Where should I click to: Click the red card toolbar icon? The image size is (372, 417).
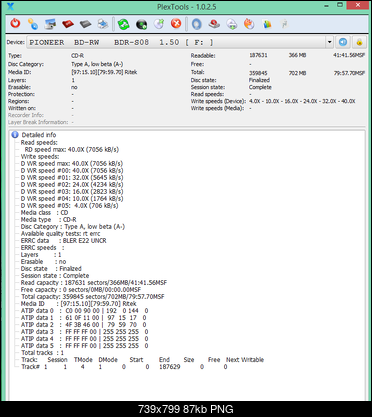[x=68, y=24]
